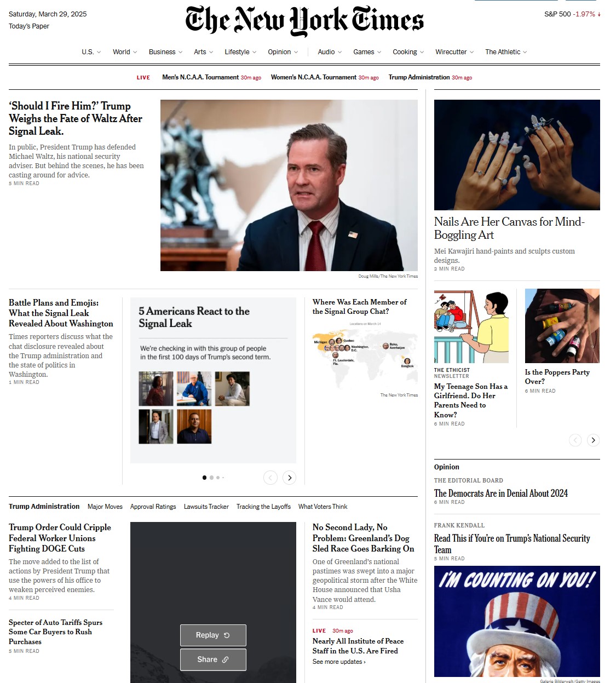Screen dimensions: 616x683
Task: Click the next arrow below the Poppers Party story
Action: [593, 440]
